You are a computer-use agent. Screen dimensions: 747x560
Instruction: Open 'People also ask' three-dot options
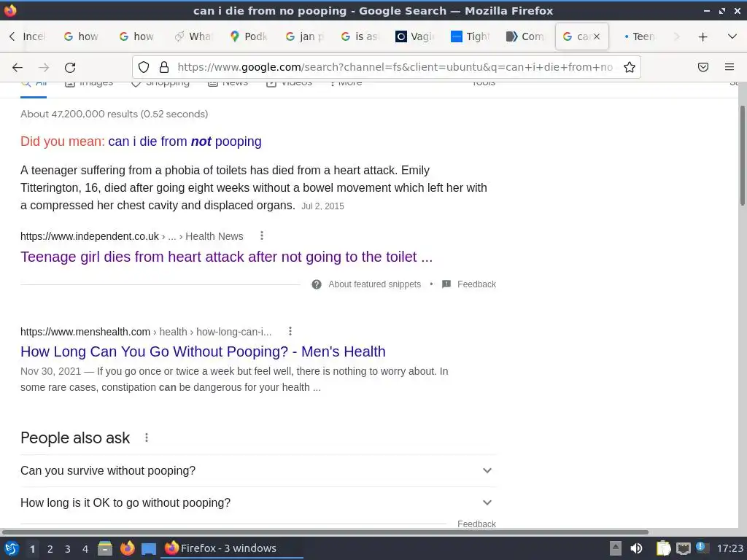(147, 437)
